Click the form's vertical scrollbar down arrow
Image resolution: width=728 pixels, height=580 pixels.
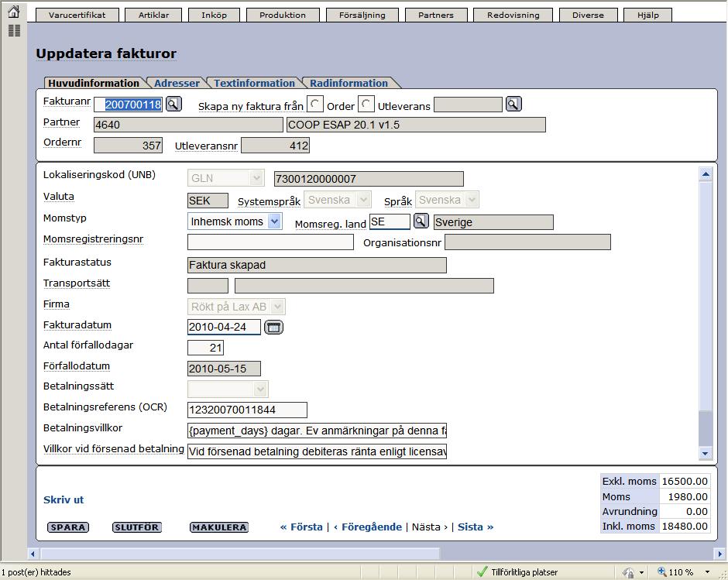706,454
